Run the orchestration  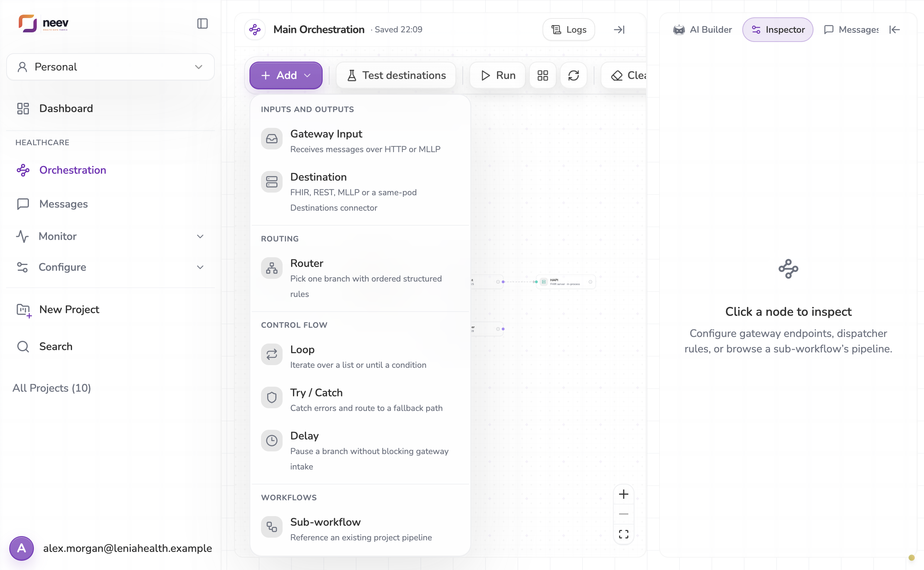tap(498, 75)
